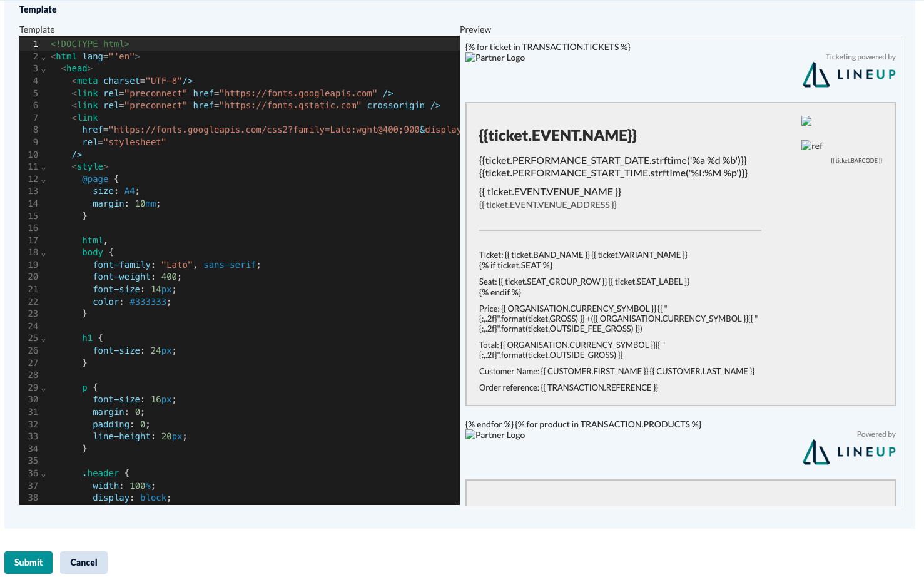Cancel template editing
The image size is (924, 577).
pos(84,563)
